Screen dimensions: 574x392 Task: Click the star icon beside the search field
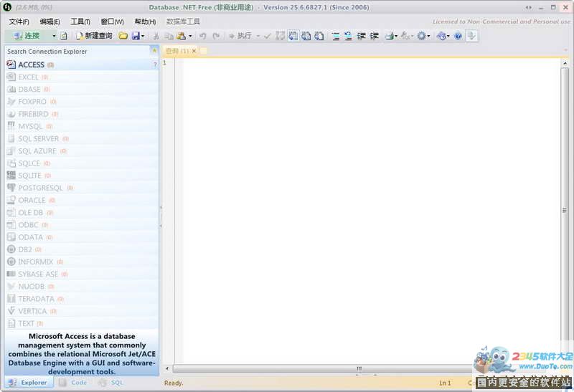[x=154, y=50]
